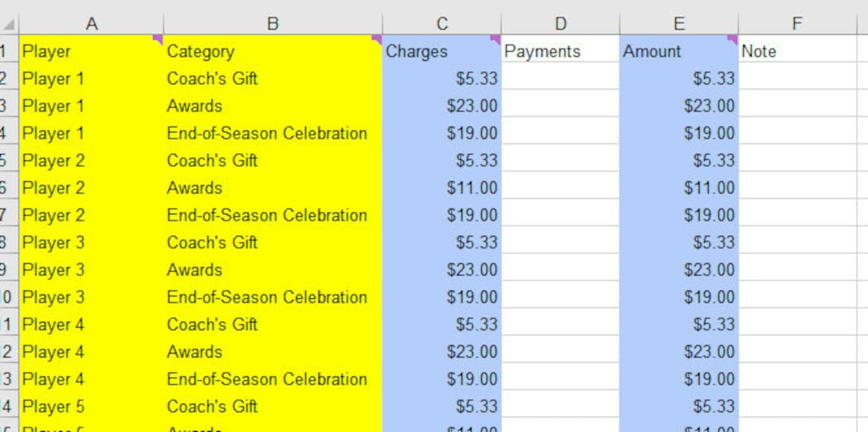The image size is (868, 432).
Task: Click the Player 5 cell in row 14
Action: point(91,407)
